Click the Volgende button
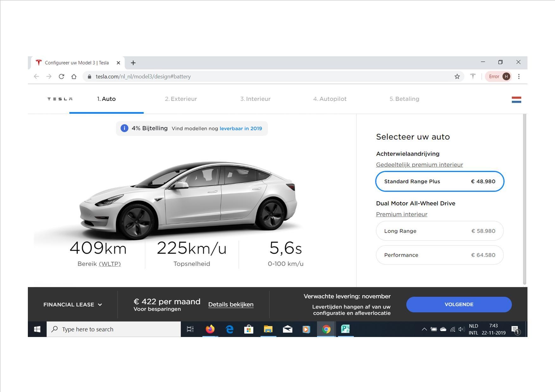555x392 pixels. [459, 304]
